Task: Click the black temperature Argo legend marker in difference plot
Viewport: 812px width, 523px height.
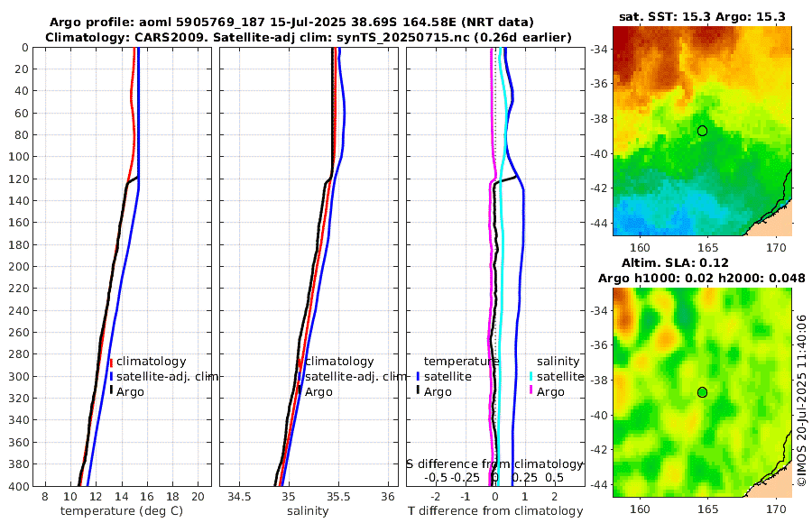Action: 419,391
